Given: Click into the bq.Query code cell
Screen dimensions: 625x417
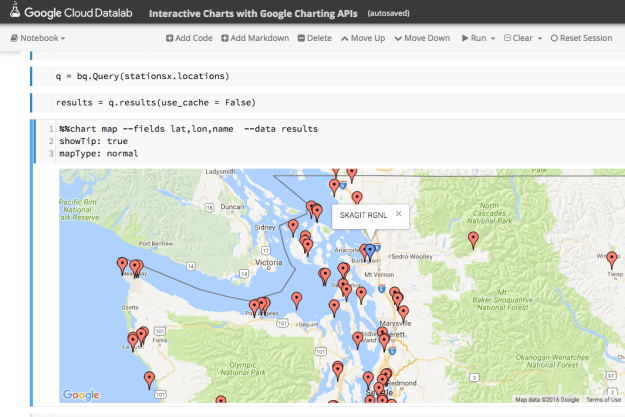Looking at the screenshot, I should pos(328,76).
